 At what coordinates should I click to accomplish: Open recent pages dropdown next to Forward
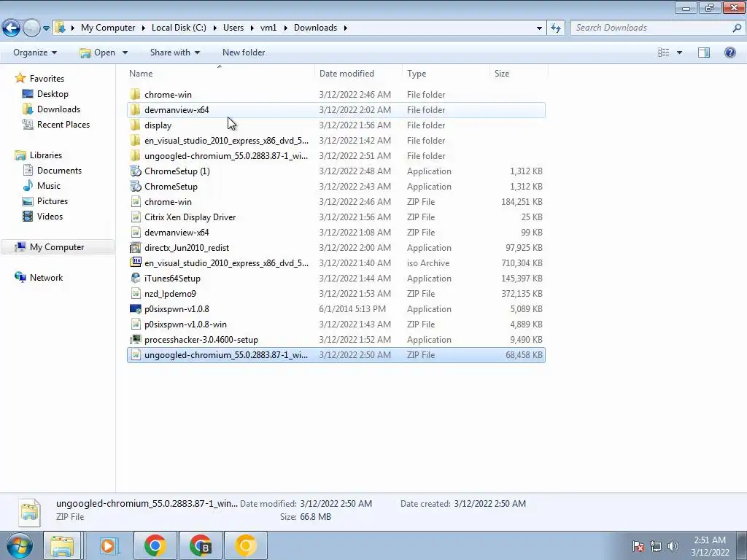tap(46, 28)
